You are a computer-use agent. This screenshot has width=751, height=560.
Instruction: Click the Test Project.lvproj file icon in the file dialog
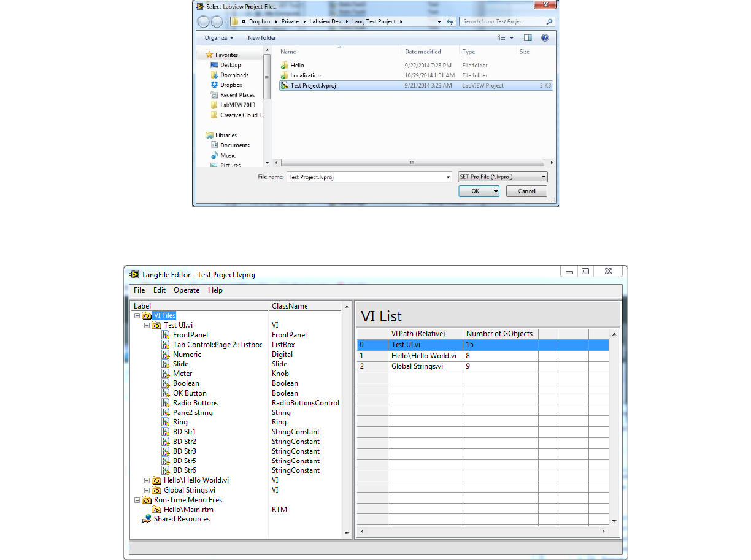pyautogui.click(x=283, y=86)
